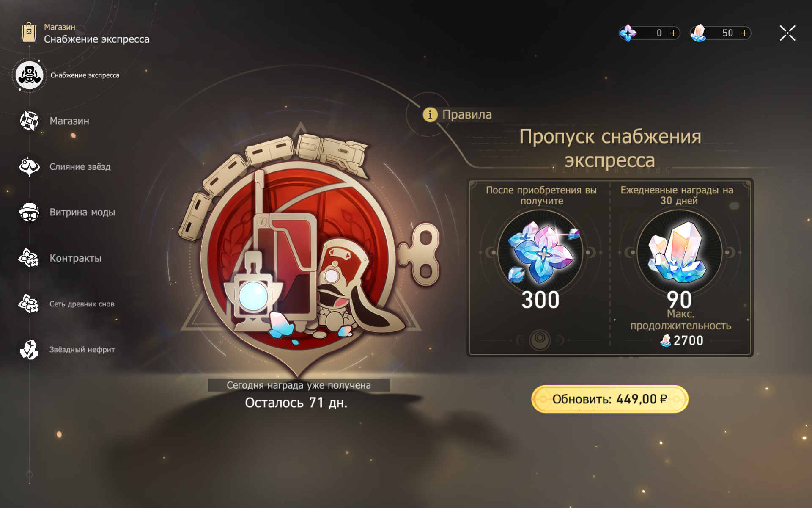Screen dimensions: 812x508
Task: Switch to the Контракты tab label
Action: click(76, 258)
